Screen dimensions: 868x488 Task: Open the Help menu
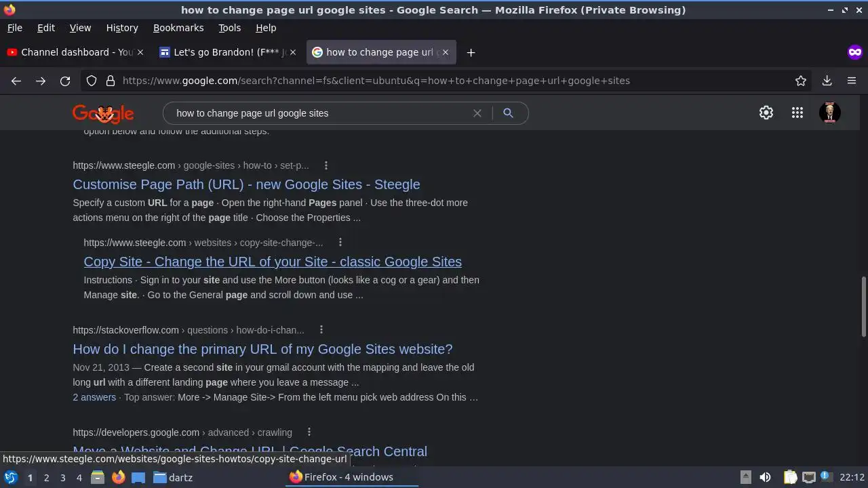pyautogui.click(x=266, y=28)
